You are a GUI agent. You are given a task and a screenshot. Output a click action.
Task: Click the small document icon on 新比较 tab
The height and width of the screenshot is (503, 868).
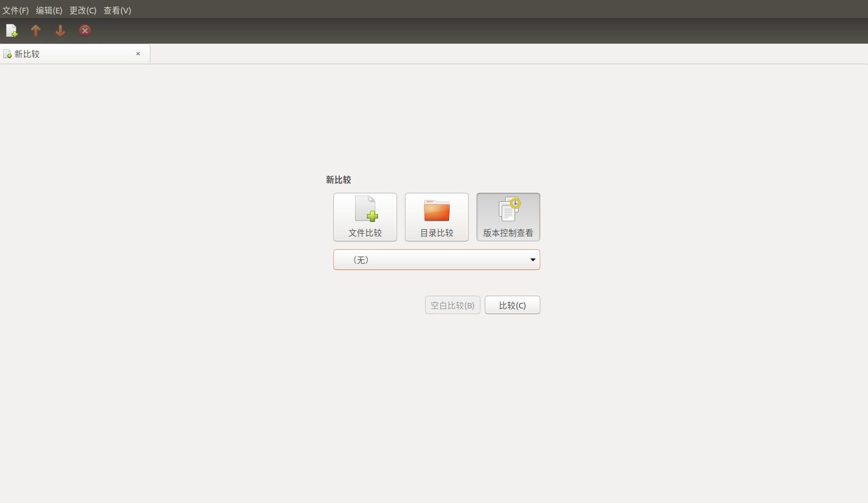(x=8, y=54)
